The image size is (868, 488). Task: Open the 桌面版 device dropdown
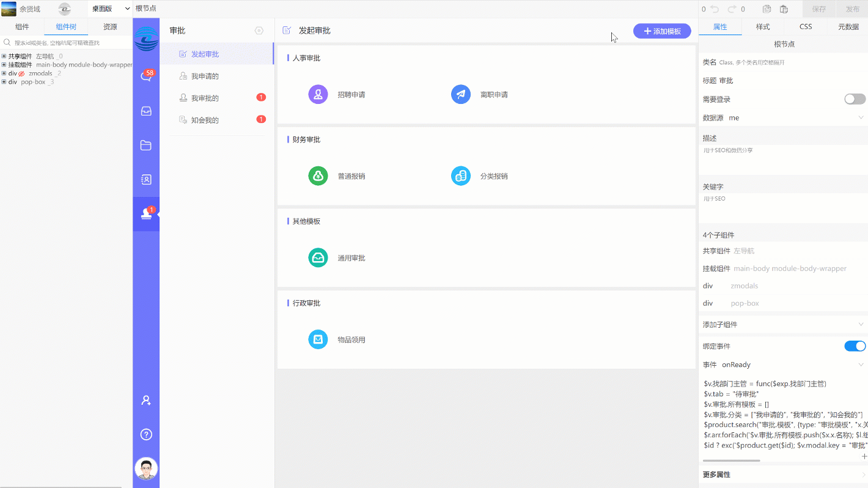(x=111, y=9)
